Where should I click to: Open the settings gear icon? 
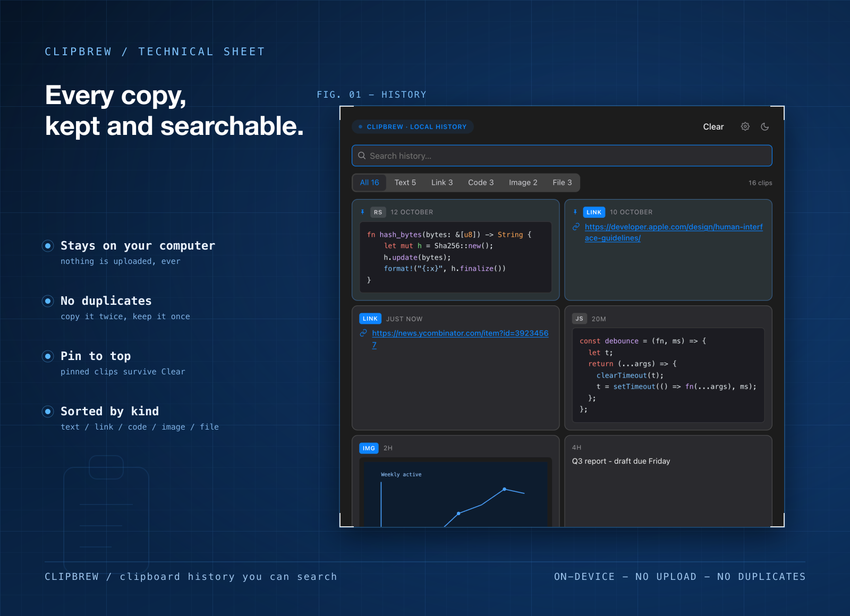745,126
